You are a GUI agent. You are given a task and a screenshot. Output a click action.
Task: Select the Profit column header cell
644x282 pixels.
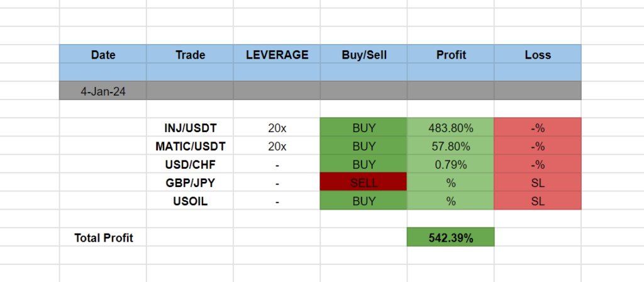450,55
